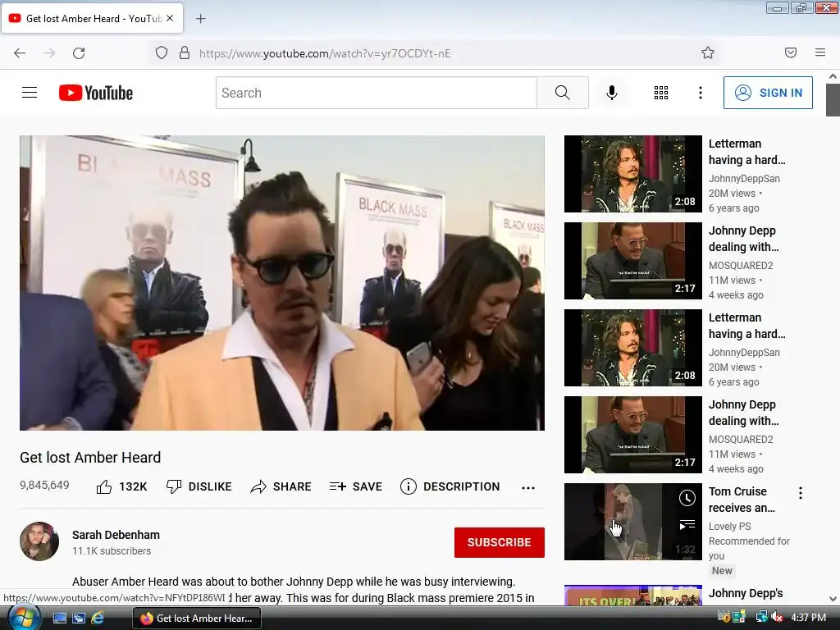Dislike the video
This screenshot has height=630, width=840.
199,486
